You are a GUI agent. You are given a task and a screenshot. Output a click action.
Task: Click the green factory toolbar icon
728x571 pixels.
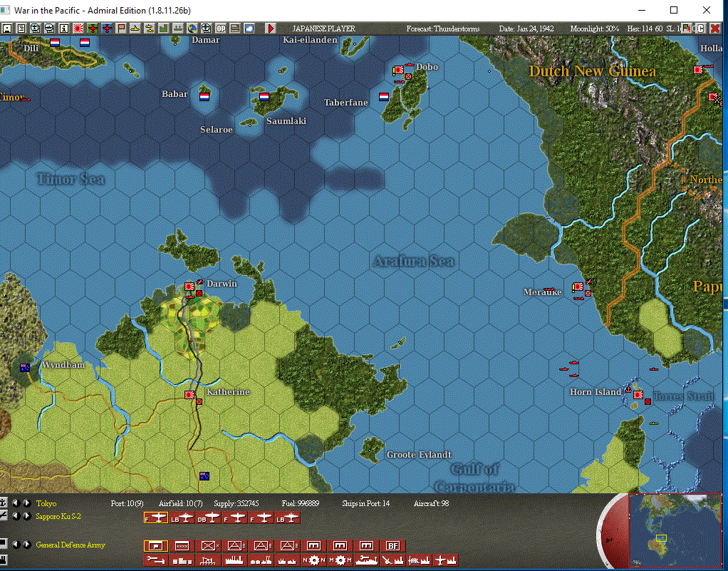(x=163, y=29)
